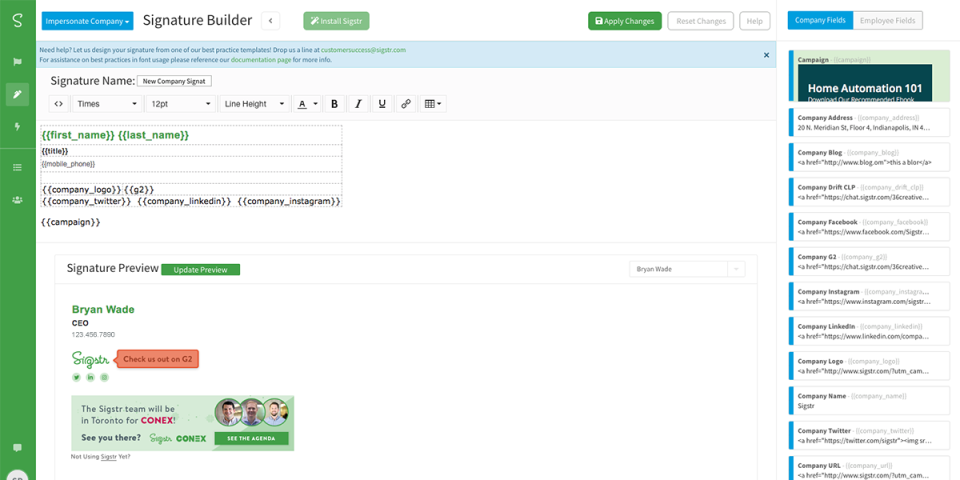
Task: Open the Bryan Wade preview employee dropdown
Action: click(x=687, y=269)
